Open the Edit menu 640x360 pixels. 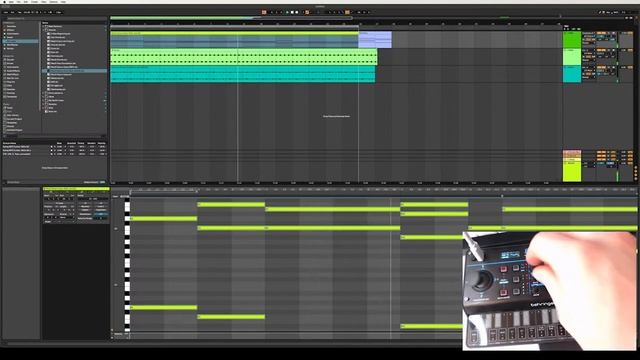26,2
